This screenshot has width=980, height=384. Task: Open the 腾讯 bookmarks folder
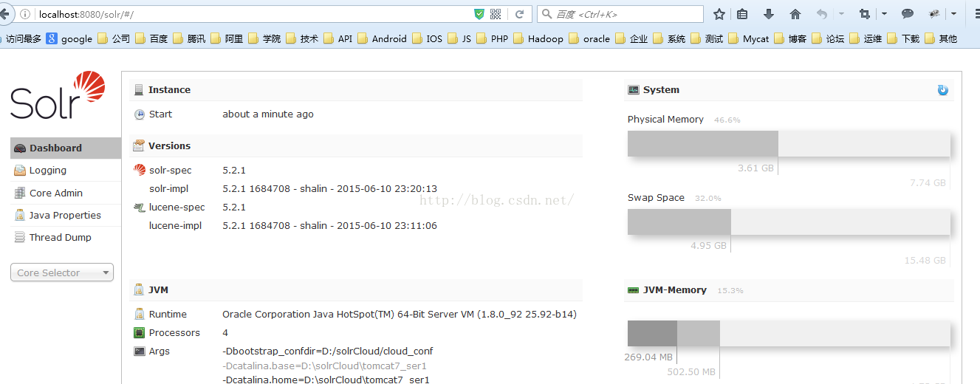pyautogui.click(x=189, y=39)
